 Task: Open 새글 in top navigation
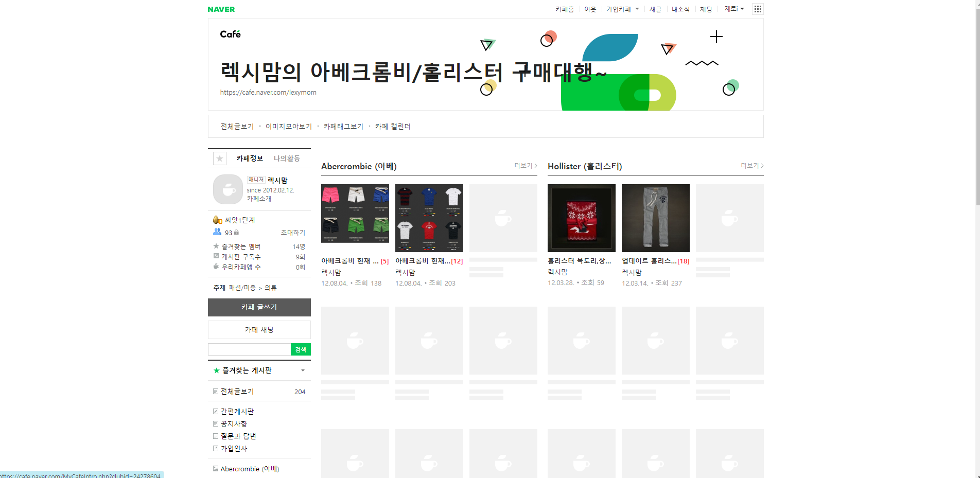[655, 9]
